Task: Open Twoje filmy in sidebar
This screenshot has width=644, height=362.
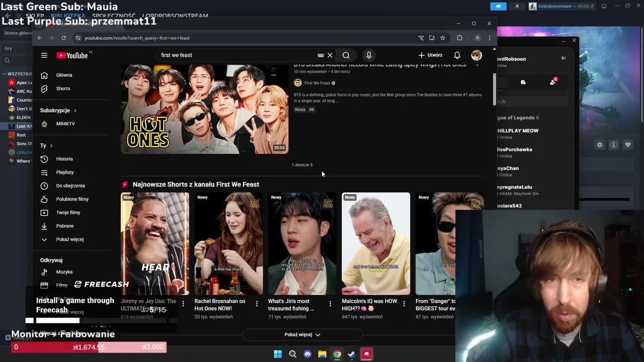Action: (68, 213)
